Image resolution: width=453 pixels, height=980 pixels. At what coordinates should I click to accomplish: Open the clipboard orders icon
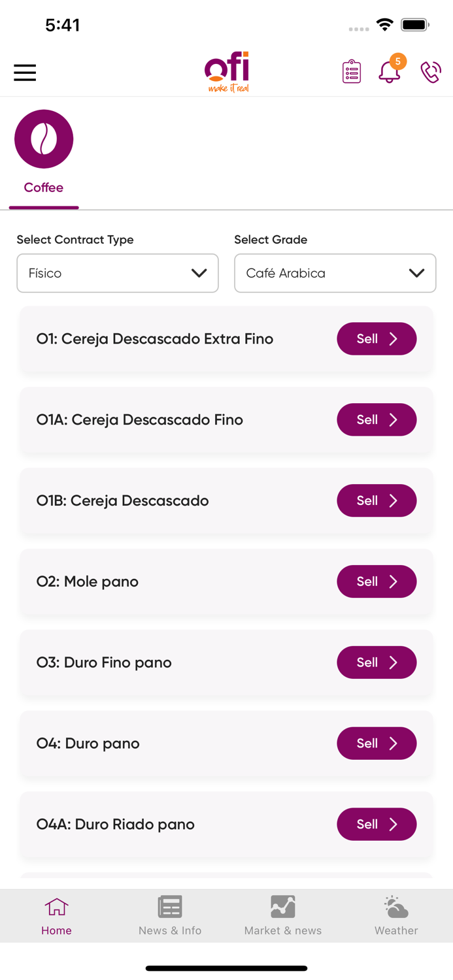[x=351, y=71]
